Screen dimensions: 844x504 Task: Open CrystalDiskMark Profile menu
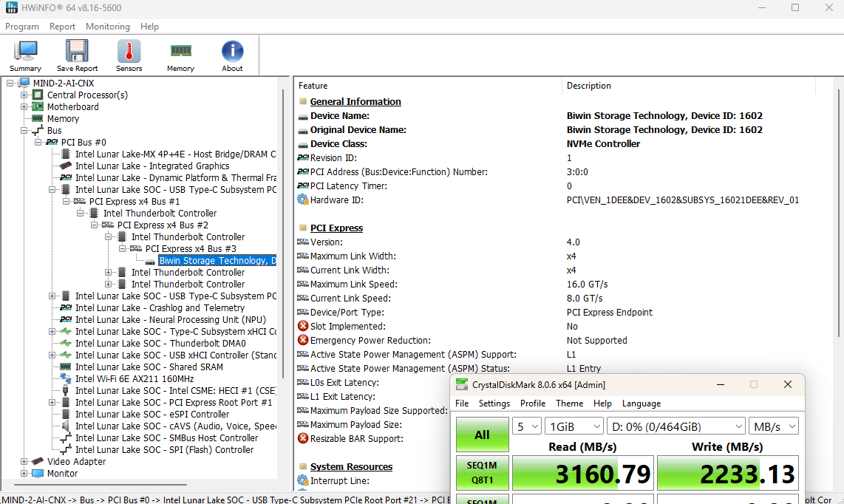[533, 403]
